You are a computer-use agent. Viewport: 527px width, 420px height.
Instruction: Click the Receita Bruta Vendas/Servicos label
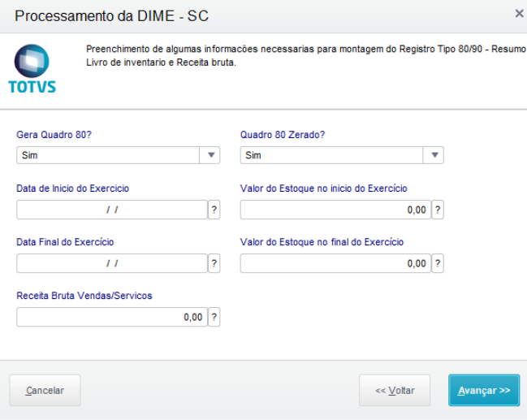point(84,296)
